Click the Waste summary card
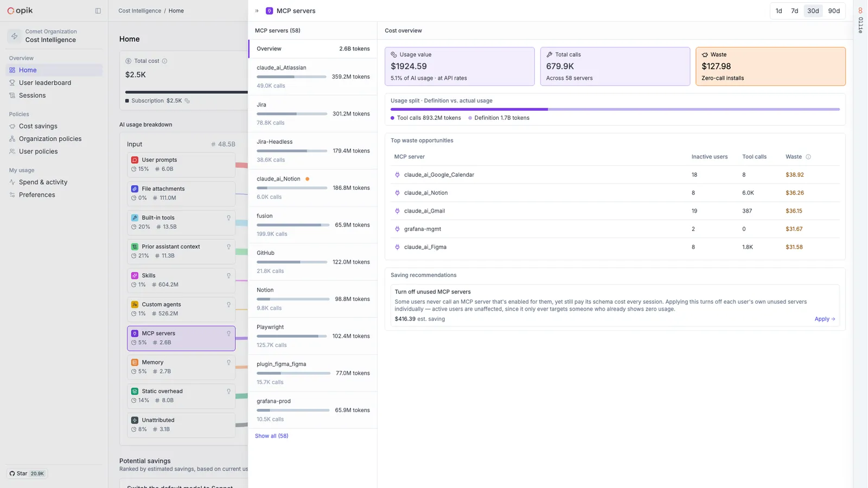Image resolution: width=868 pixels, height=488 pixels. click(770, 66)
